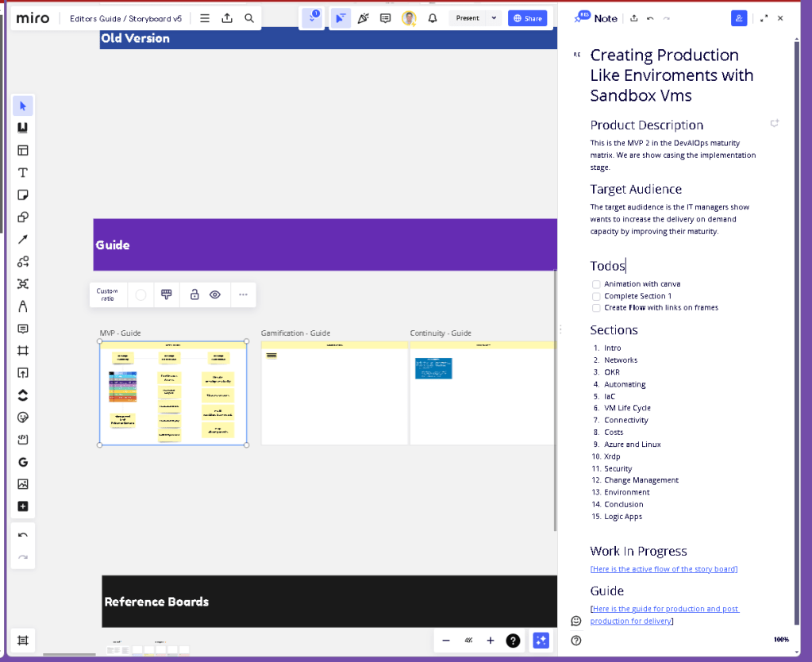Check the Animation with canva todo
This screenshot has height=662, width=812.
click(596, 284)
